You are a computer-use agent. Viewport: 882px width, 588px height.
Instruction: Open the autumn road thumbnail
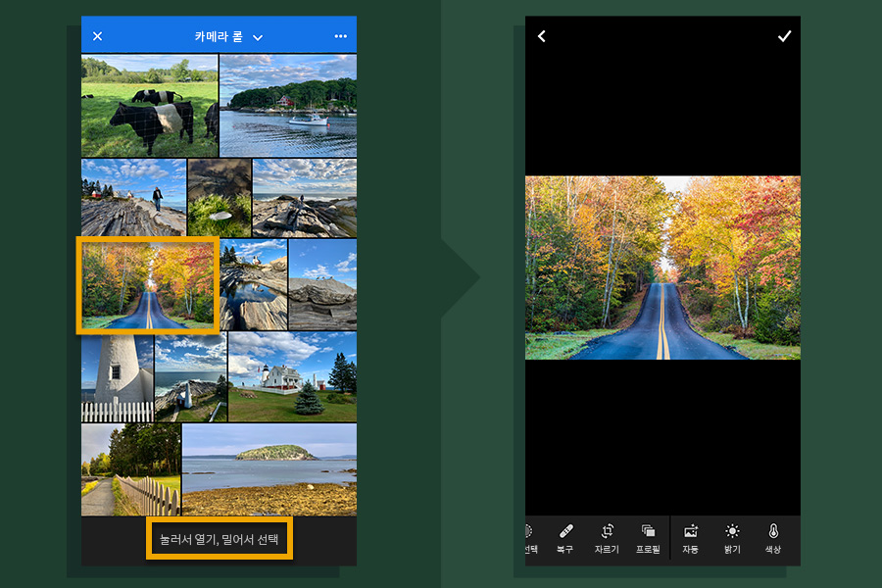(x=148, y=285)
